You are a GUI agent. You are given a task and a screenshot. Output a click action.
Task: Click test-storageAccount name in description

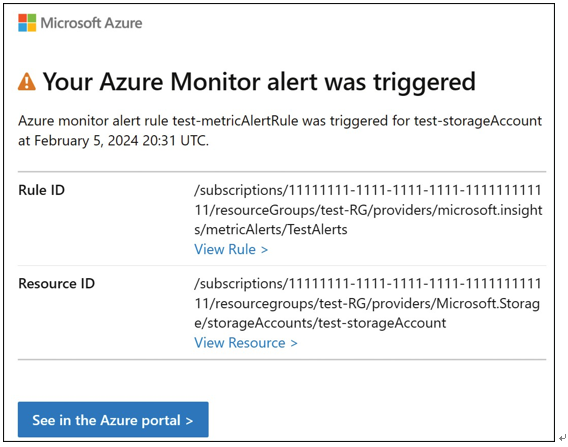478,121
